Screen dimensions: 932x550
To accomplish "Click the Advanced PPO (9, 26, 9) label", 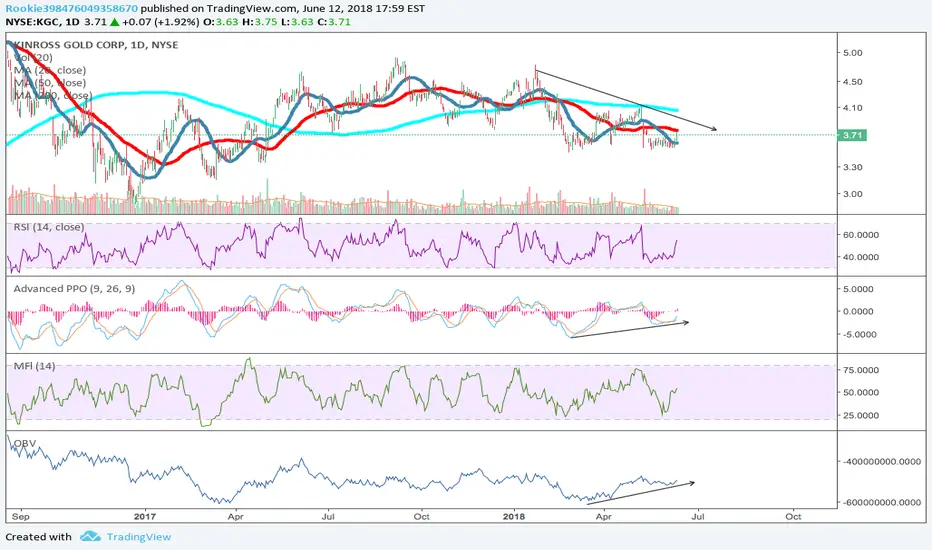I will (x=74, y=289).
